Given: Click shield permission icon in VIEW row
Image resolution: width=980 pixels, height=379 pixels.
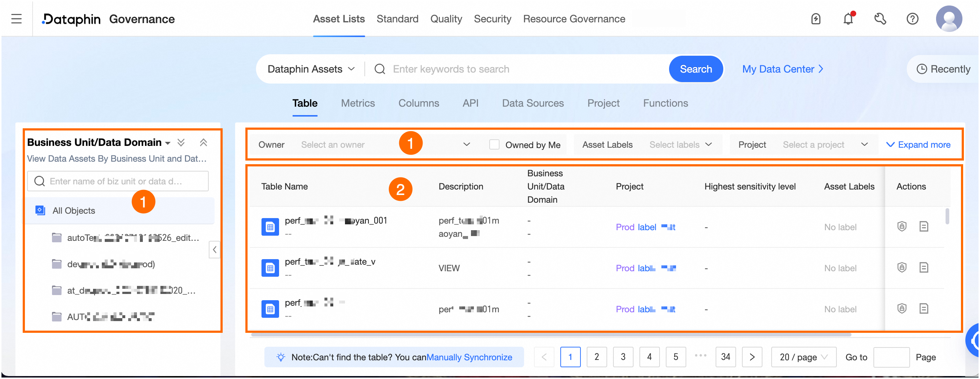Looking at the screenshot, I should tap(902, 268).
